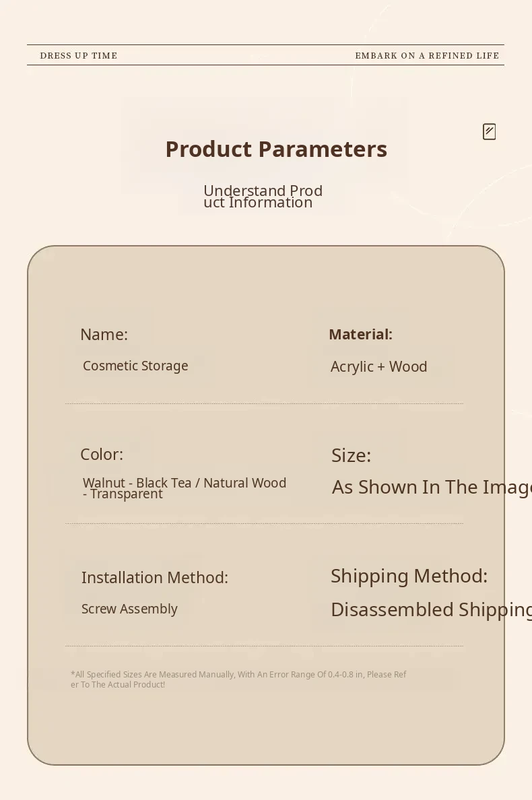Viewport: 532px width, 800px height.
Task: Click the dotted divider below Screw Assembly
Action: 264,646
